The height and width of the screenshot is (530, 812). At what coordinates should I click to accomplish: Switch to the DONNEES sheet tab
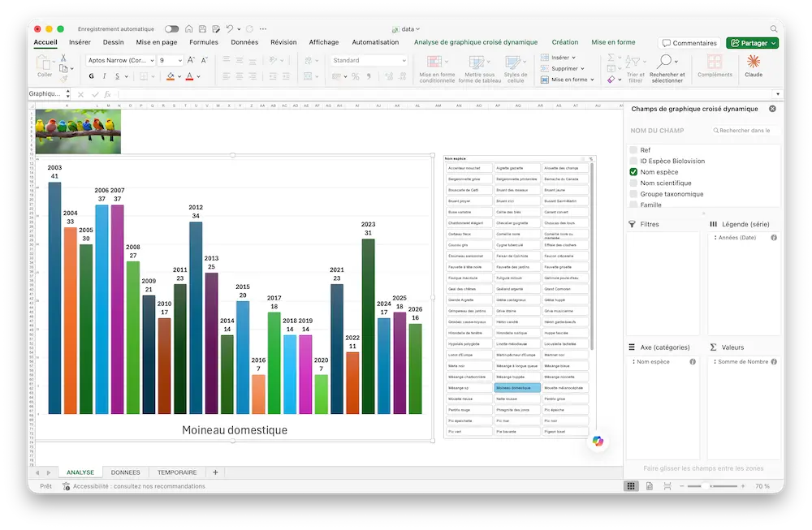coord(125,472)
